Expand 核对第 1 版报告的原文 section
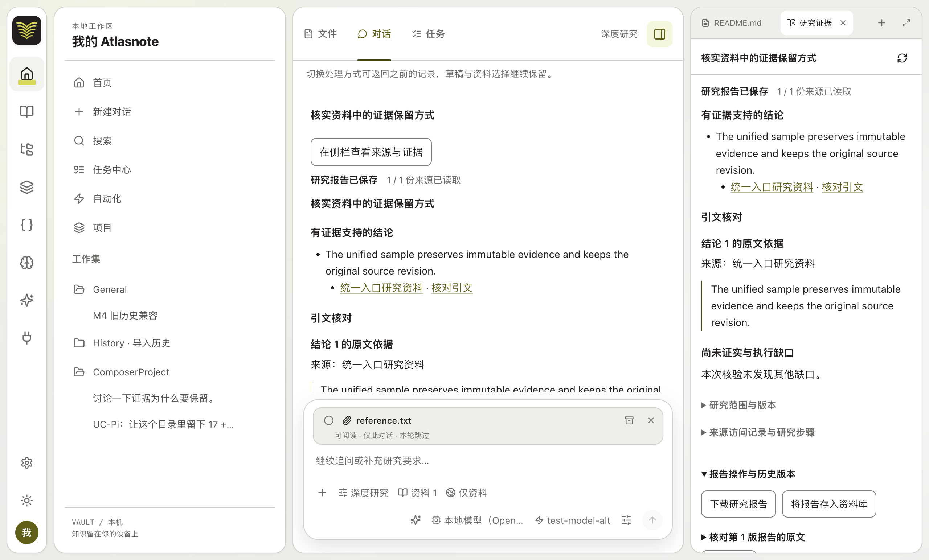Screen dimensions: 929x560 tap(753, 537)
